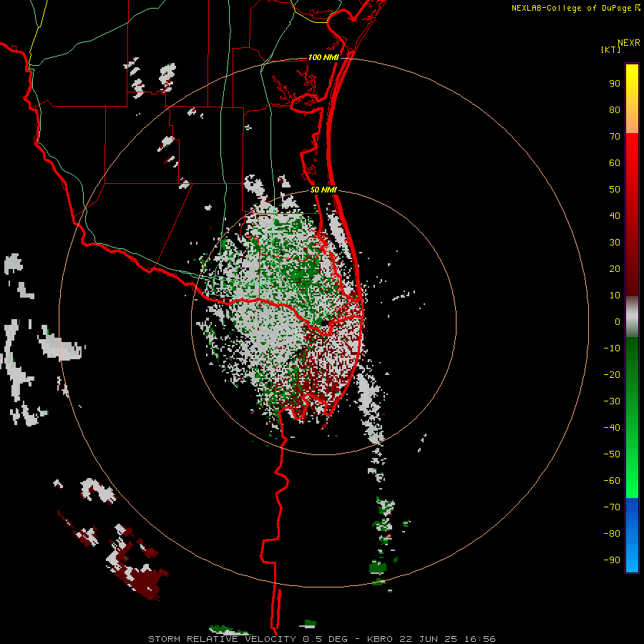
Task: Click the blue bottom segment of the color bar
Action: point(632,535)
